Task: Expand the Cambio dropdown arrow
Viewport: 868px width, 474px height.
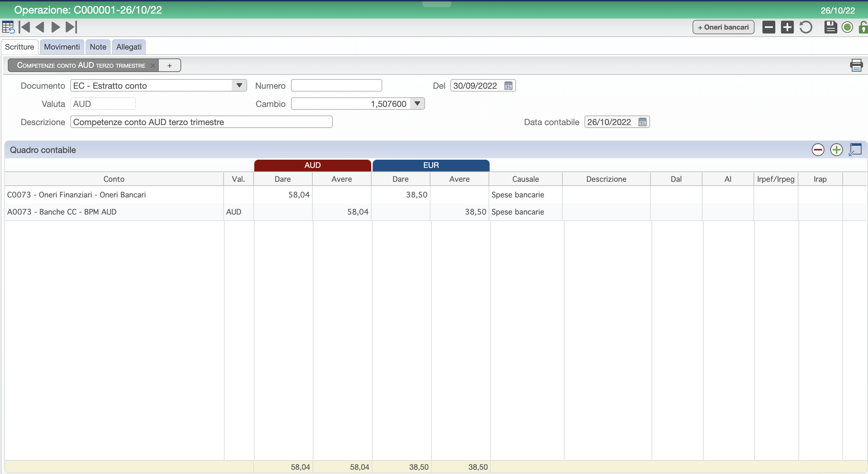Action: click(417, 104)
